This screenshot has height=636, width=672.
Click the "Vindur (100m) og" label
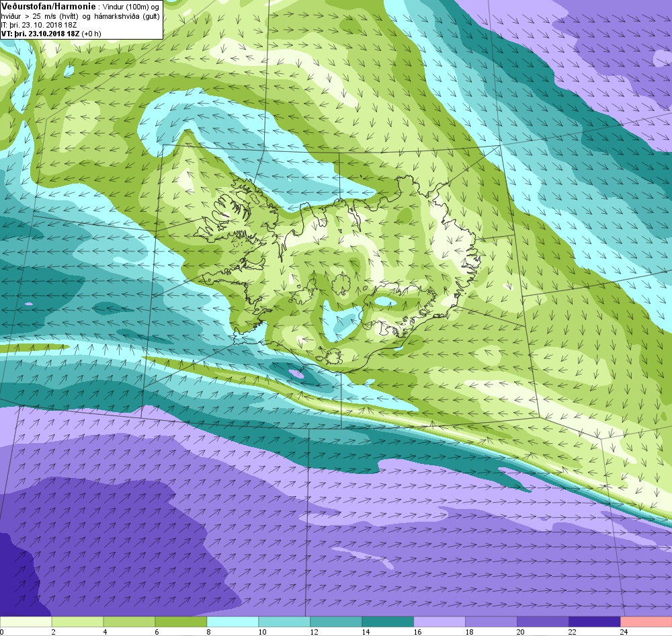131,7
